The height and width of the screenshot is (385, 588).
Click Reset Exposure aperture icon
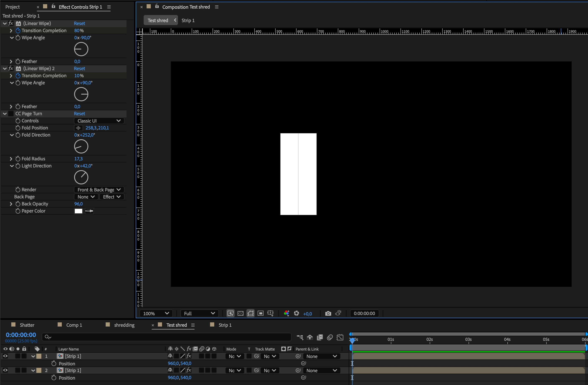coord(297,313)
